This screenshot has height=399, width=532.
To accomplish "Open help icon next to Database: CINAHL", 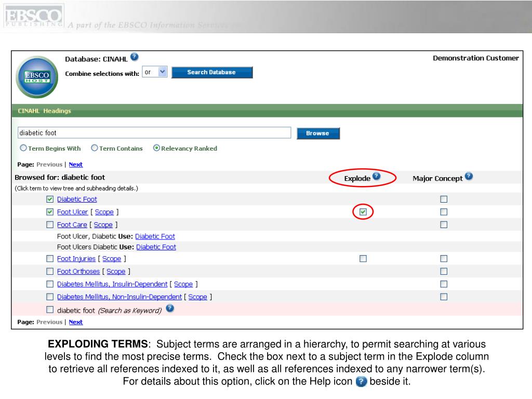I will (135, 57).
